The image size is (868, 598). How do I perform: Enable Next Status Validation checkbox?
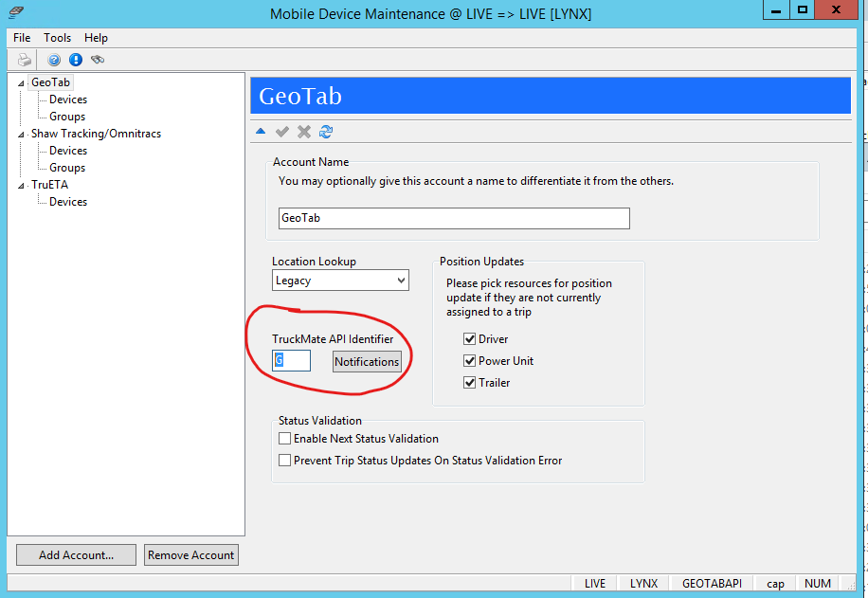tap(284, 439)
